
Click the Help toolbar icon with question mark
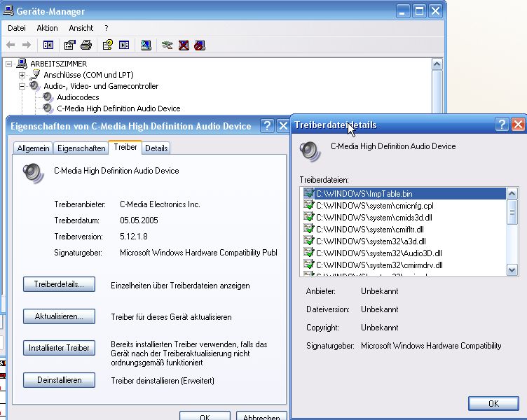point(108,45)
